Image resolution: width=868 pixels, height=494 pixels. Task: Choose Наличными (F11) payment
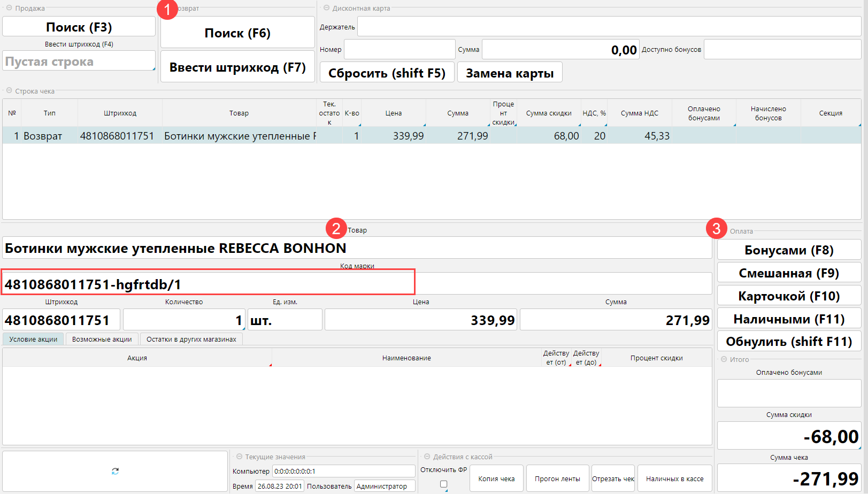pyautogui.click(x=788, y=319)
